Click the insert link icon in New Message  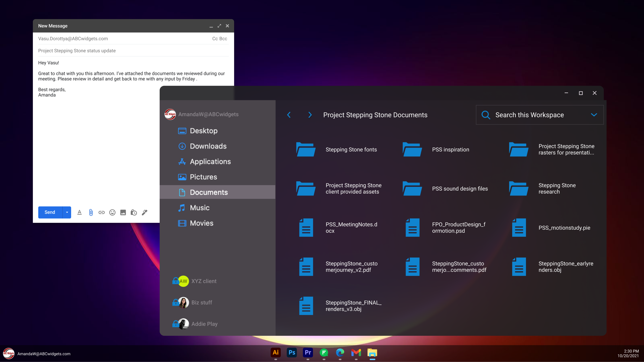102,212
